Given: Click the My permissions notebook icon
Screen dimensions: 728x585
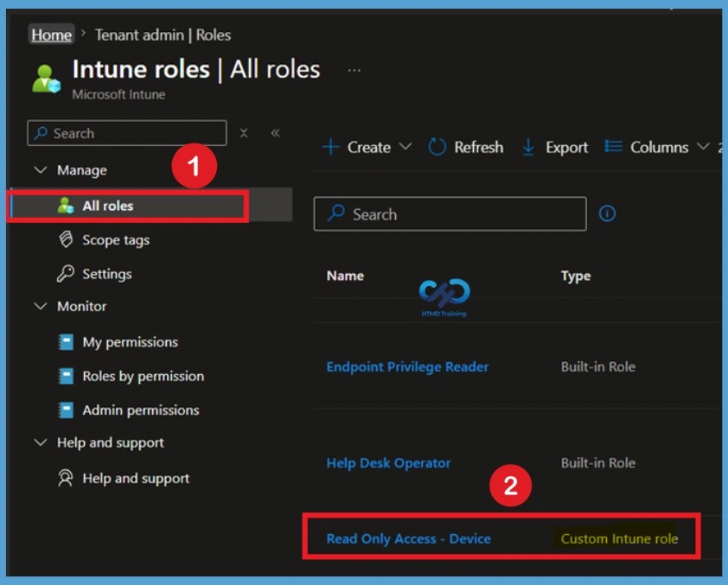Looking at the screenshot, I should [66, 342].
